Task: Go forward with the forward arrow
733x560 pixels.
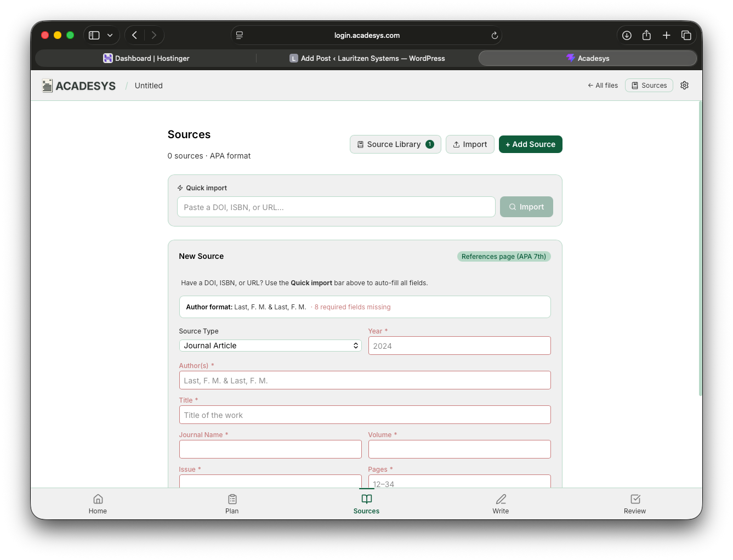Action: click(154, 35)
